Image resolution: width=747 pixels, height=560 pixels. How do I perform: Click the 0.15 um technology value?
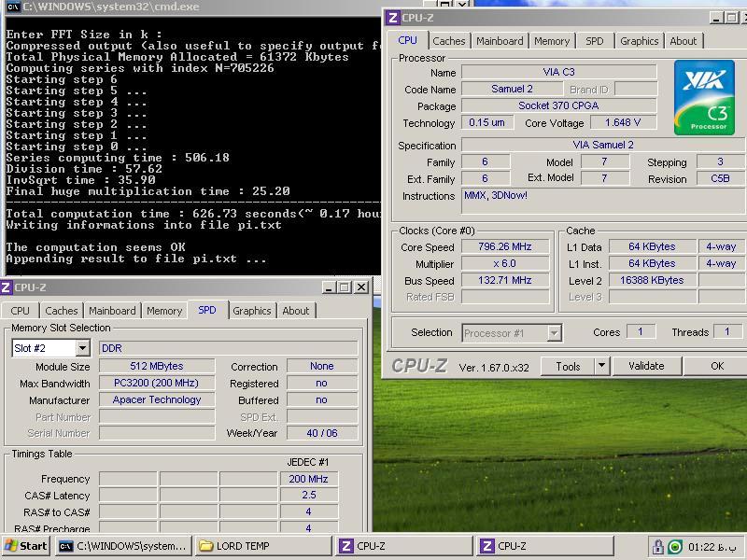coord(486,122)
